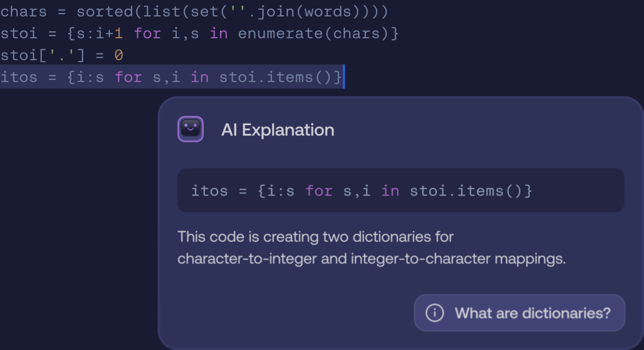Click the stoi['.'] = 0 line
The height and width of the screenshot is (350, 644).
point(60,55)
